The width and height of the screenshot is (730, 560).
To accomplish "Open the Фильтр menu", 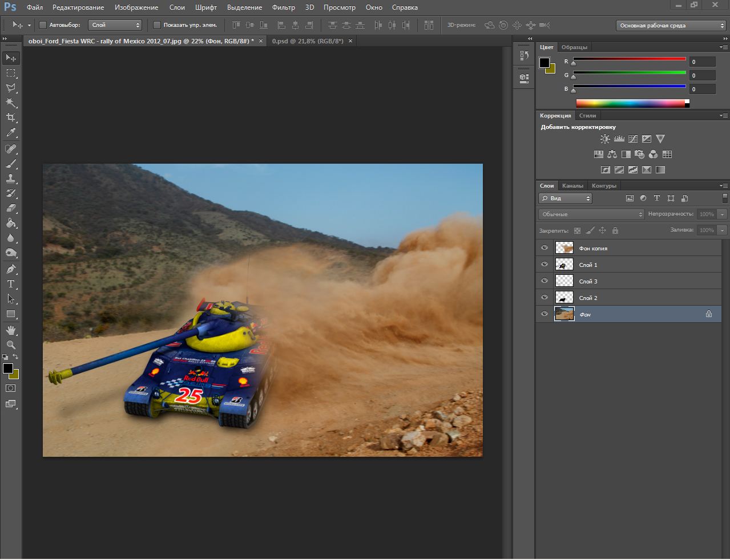I will tap(283, 7).
